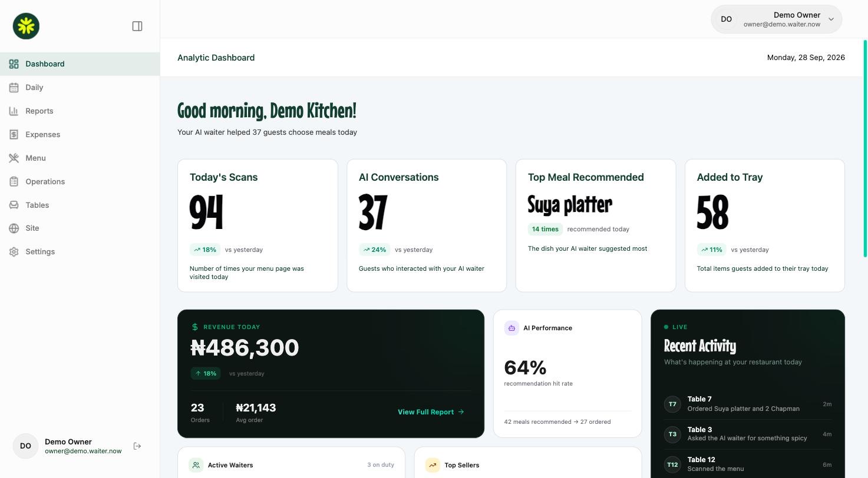Viewport: 868px width, 478px height.
Task: Open the Operations section
Action: 80,181
